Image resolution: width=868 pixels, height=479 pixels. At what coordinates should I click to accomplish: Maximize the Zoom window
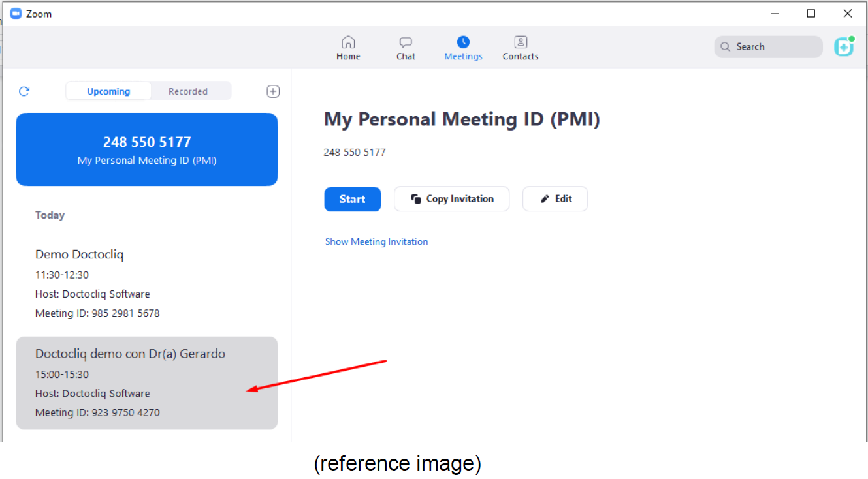point(811,14)
